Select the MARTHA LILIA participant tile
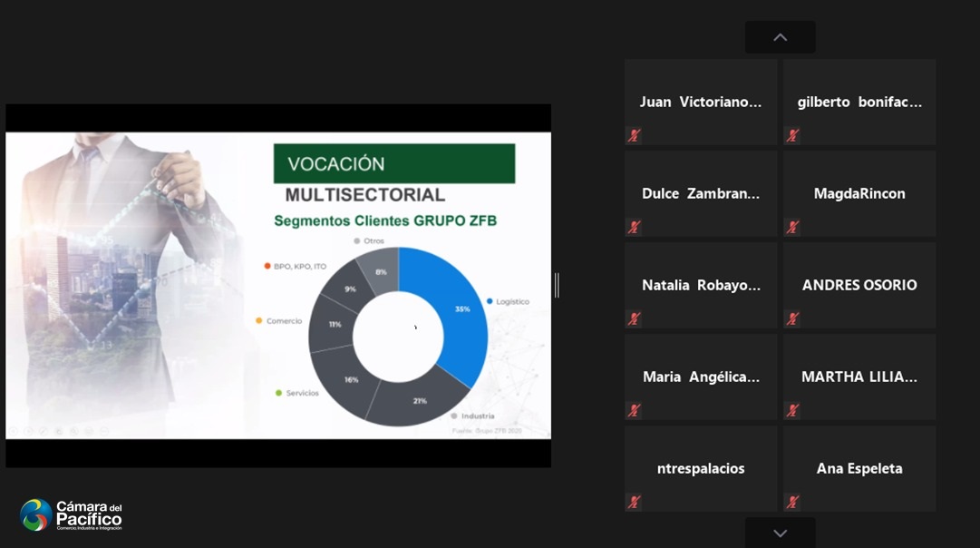This screenshot has width=980, height=548. [x=859, y=377]
